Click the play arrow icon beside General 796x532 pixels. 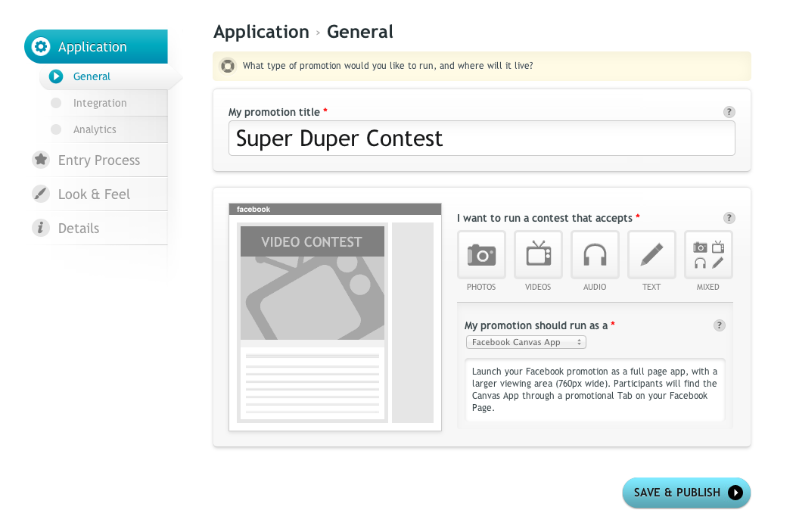(x=56, y=76)
